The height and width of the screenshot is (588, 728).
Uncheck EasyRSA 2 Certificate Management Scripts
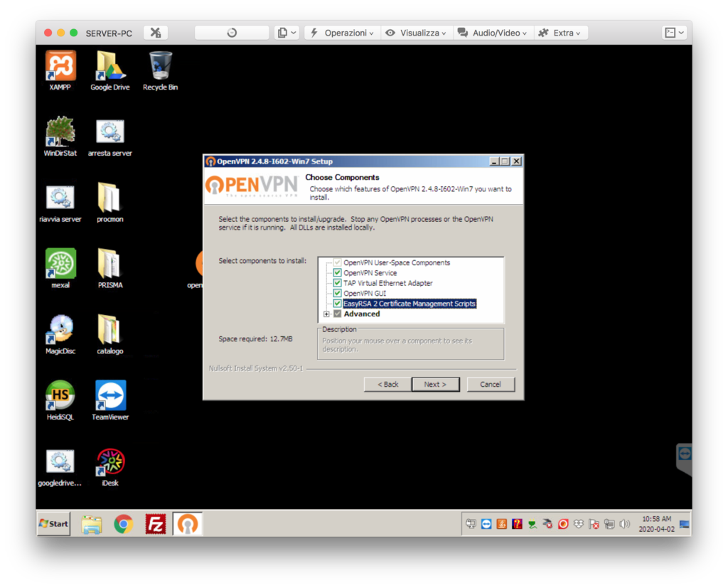point(338,304)
